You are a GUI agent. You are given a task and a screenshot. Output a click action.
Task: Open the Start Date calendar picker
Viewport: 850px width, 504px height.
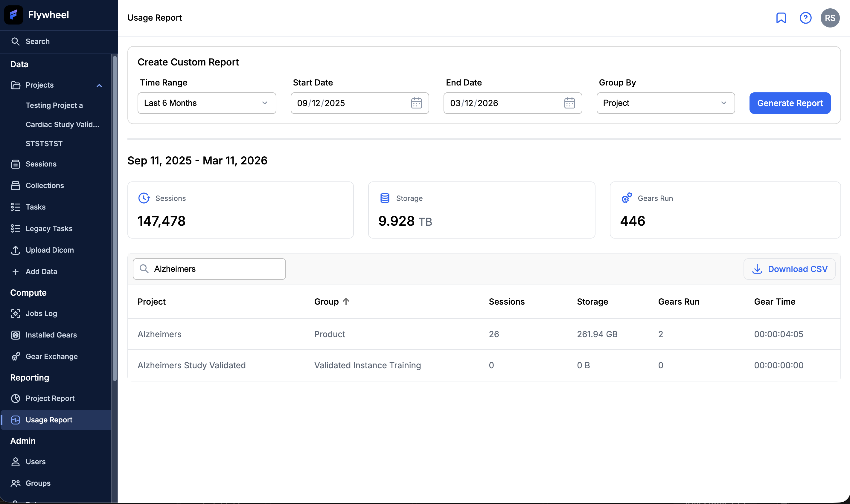coord(417,103)
